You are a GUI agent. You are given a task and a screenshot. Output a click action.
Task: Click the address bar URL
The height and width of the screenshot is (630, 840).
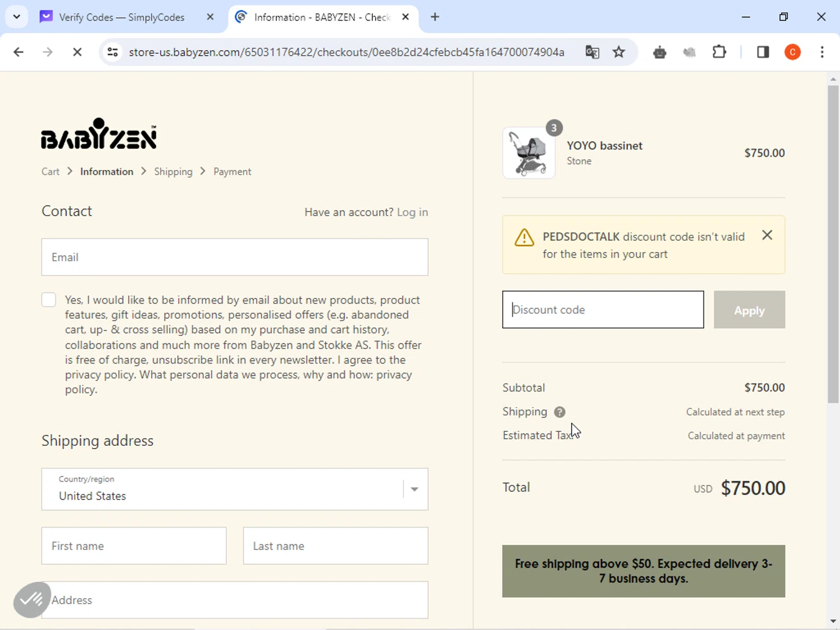[x=347, y=52]
